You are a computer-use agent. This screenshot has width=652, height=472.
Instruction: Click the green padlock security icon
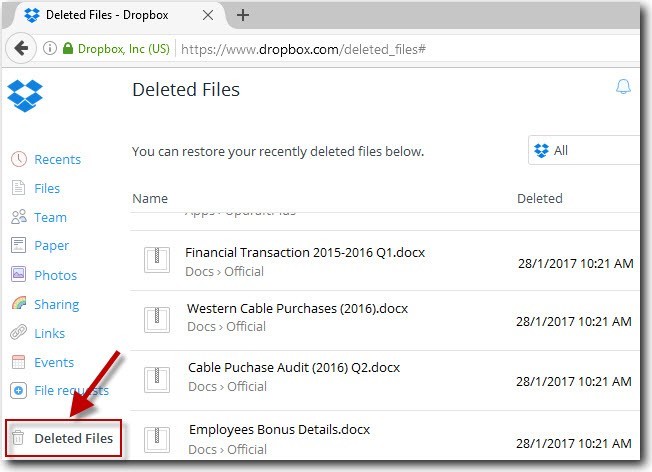coord(68,48)
